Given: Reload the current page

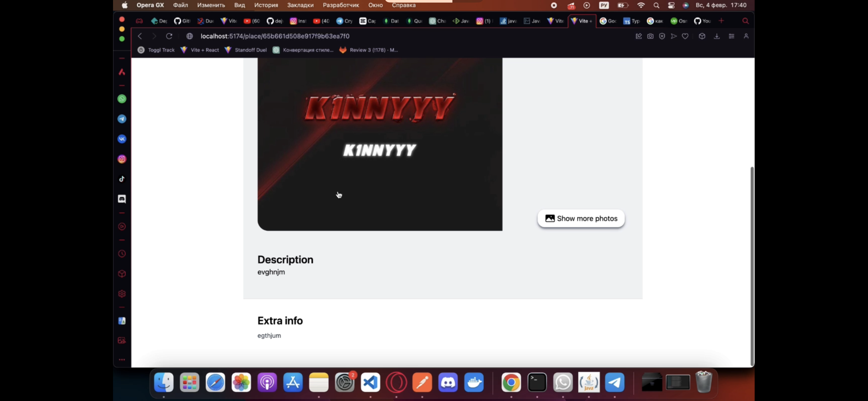Looking at the screenshot, I should pos(169,36).
